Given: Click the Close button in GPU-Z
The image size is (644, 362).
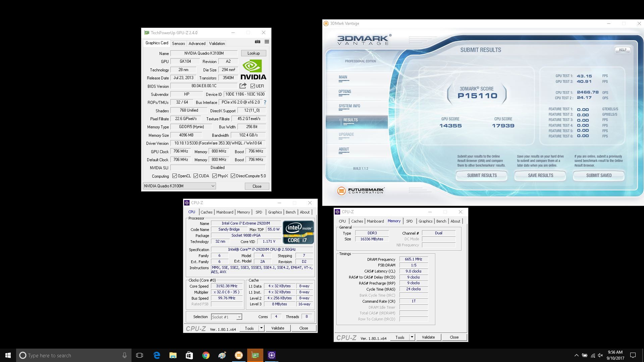Looking at the screenshot, I should [257, 186].
